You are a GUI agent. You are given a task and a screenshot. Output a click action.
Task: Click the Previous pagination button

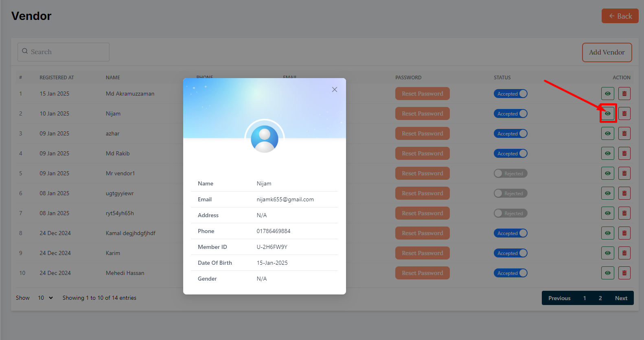559,298
